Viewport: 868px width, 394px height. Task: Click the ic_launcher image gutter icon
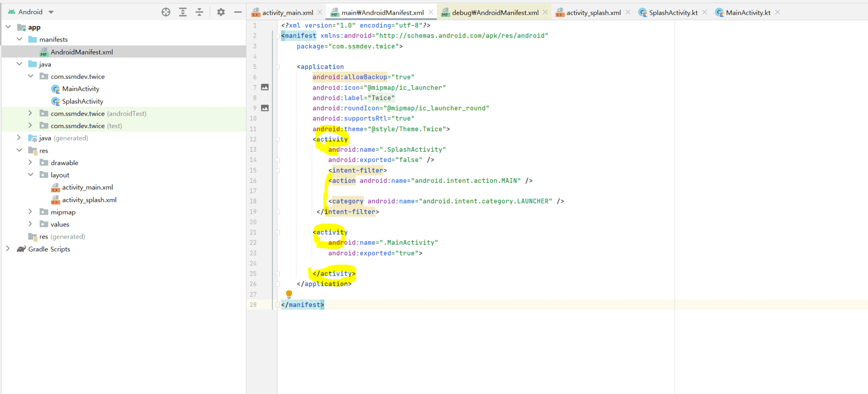tap(265, 87)
